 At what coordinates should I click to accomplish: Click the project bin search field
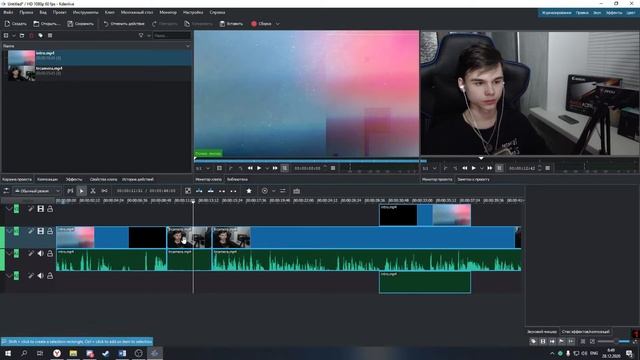tap(172, 36)
